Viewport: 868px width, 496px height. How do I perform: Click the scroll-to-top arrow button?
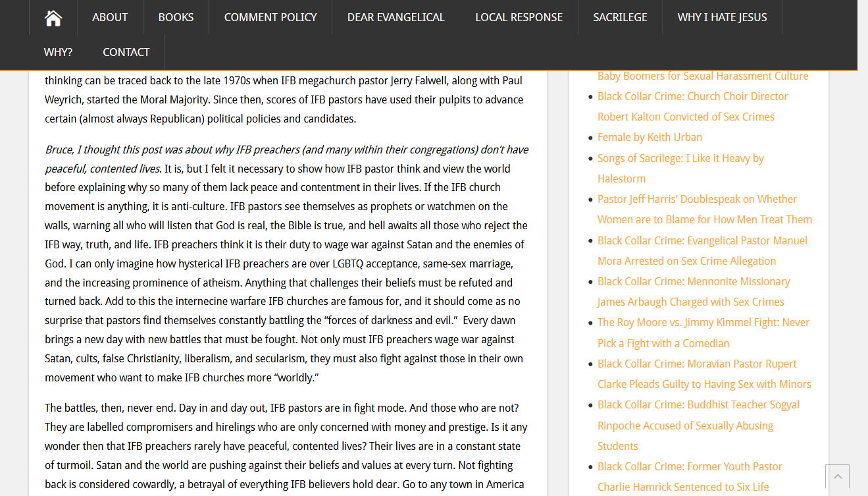pyautogui.click(x=837, y=476)
